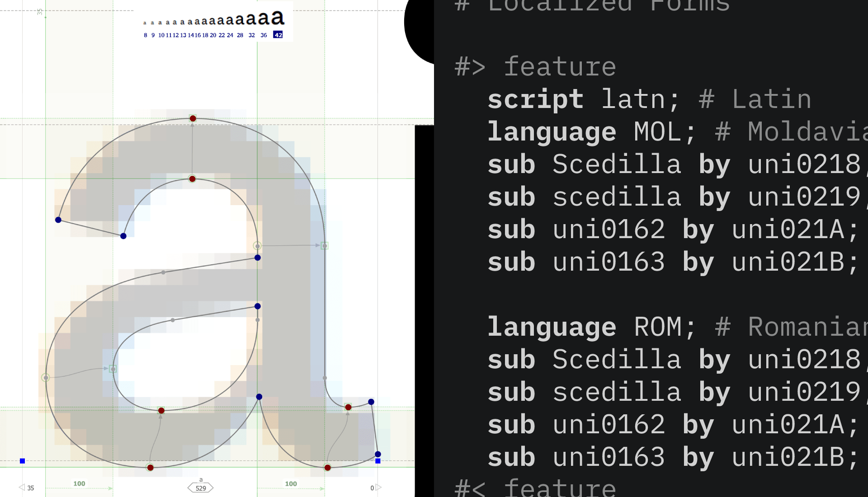
Task: Click the glyph width value 529
Action: (x=201, y=488)
